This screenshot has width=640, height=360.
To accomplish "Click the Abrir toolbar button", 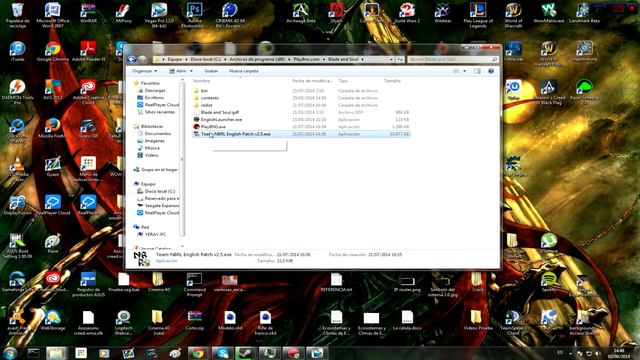I will click(178, 71).
